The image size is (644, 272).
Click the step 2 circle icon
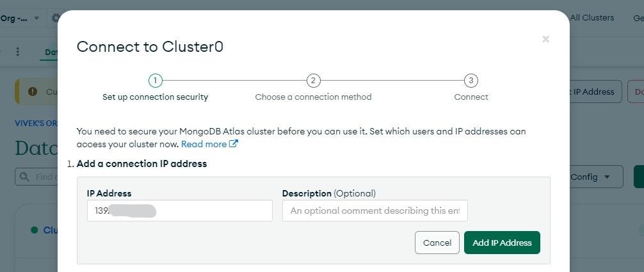click(x=313, y=81)
